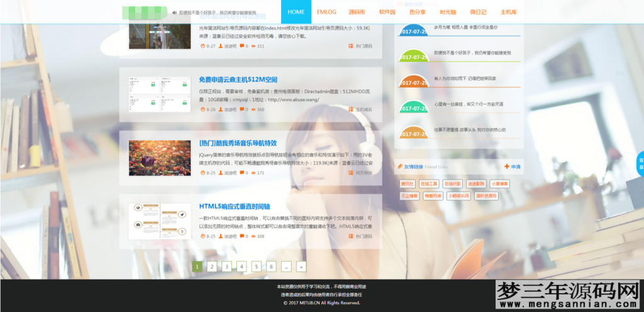Go to pagination page 2
This screenshot has width=644, height=312.
[x=212, y=267]
